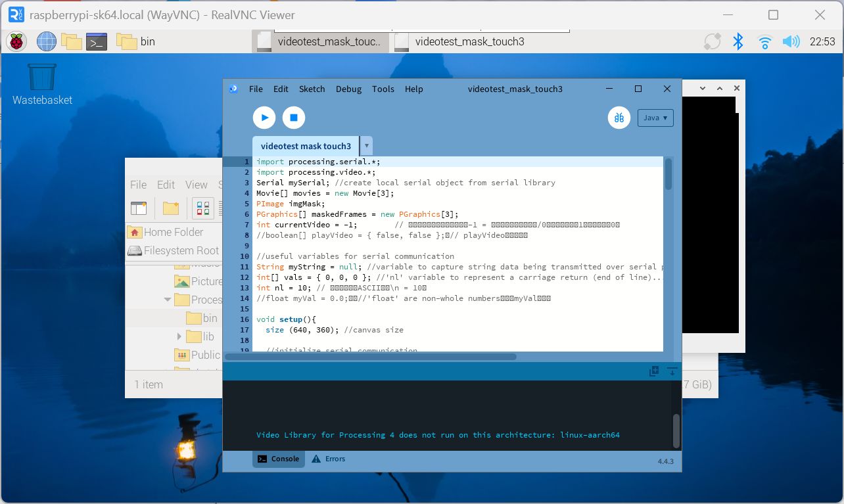Switch to the Errors tab
The width and height of the screenshot is (844, 504).
[329, 459]
